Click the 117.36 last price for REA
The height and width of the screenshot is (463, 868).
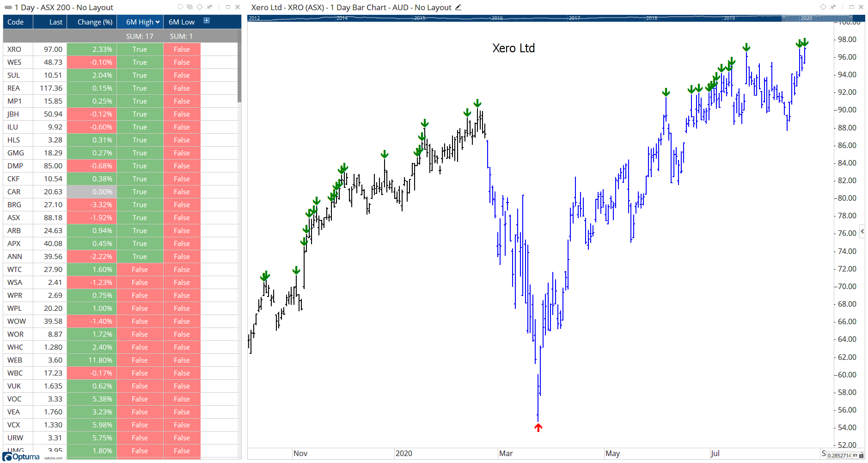(51, 88)
